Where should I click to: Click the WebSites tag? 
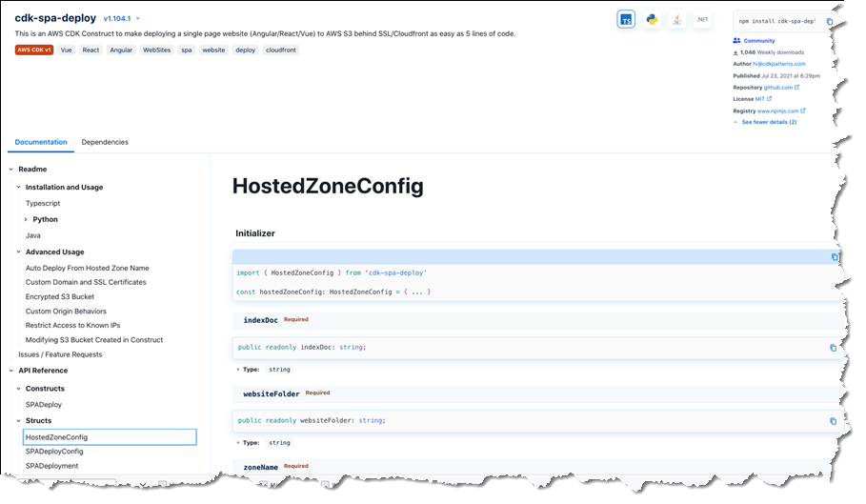157,50
